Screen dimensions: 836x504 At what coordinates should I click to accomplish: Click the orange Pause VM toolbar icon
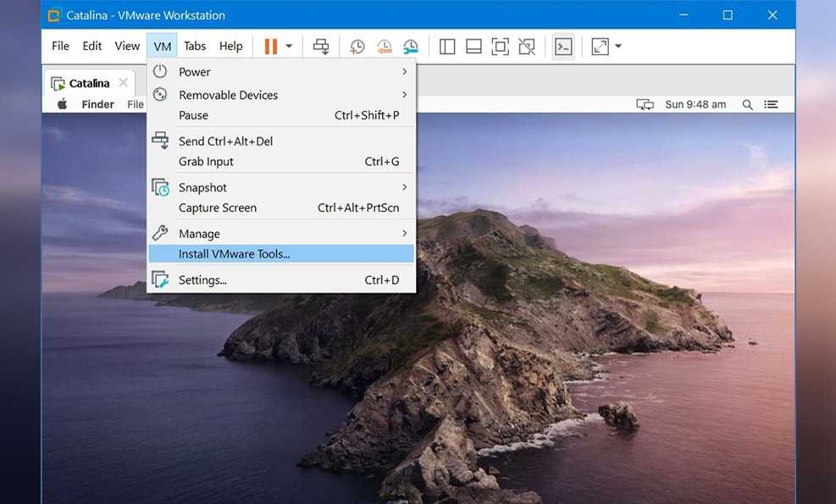tap(270, 47)
